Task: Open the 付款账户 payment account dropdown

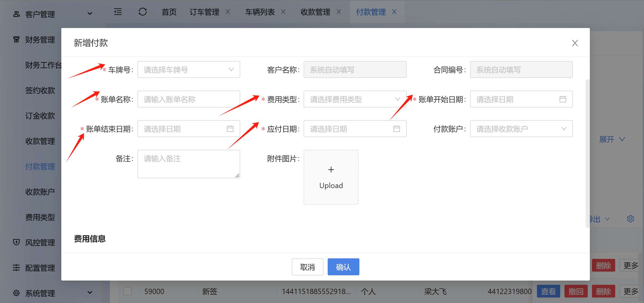Action: tap(521, 129)
